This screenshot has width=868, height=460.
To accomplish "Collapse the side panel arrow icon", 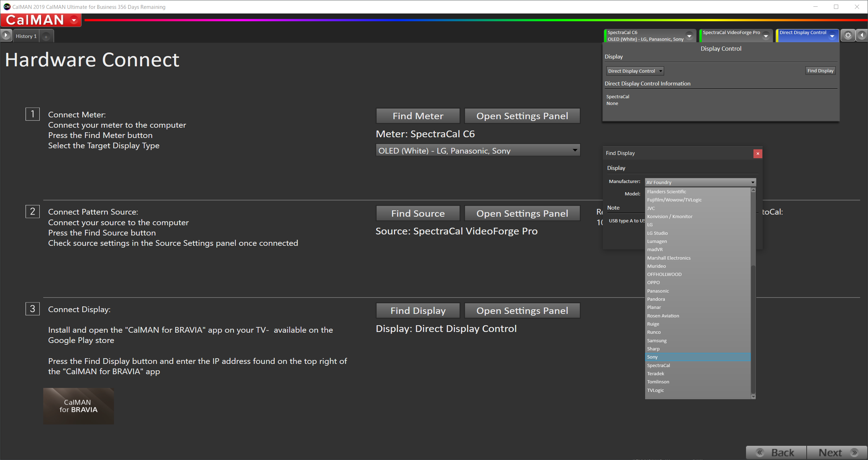I will pos(862,35).
